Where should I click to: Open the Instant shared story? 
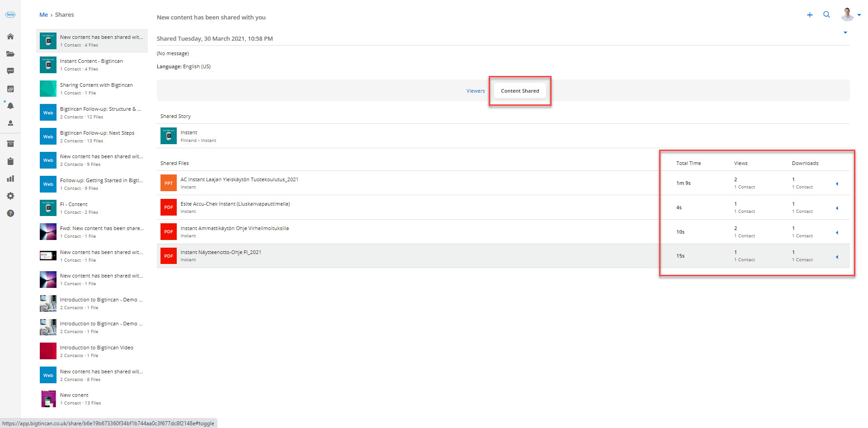point(189,132)
